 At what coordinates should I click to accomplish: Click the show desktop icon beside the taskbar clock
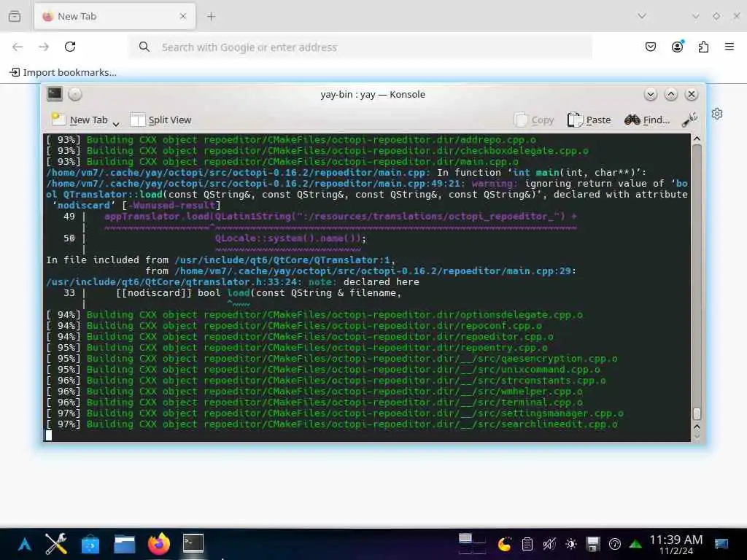[721, 544]
